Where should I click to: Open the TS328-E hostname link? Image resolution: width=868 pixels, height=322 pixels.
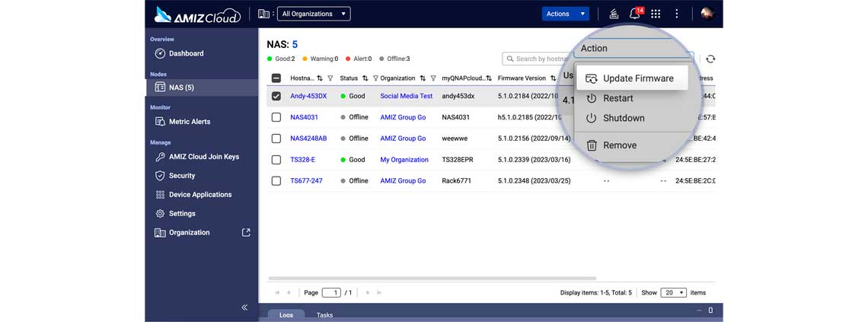(x=303, y=159)
